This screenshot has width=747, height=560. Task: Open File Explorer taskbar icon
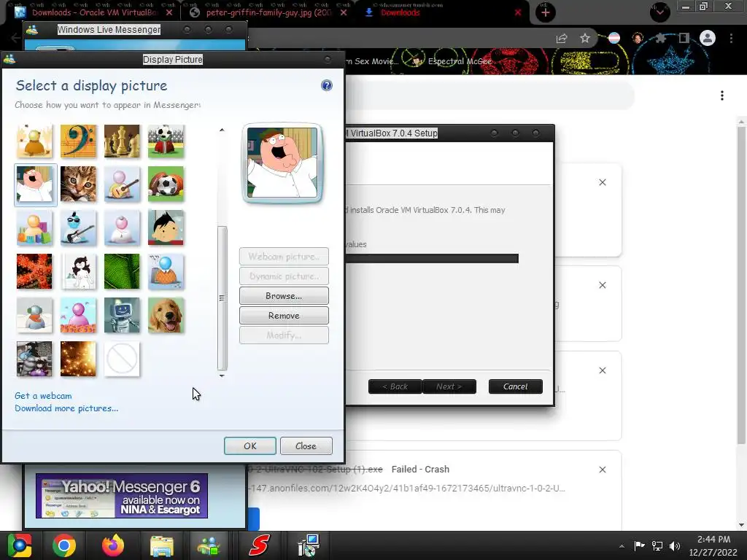162,545
